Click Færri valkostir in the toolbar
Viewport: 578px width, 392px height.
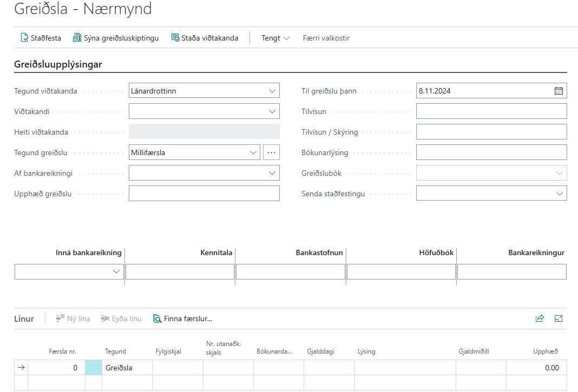pyautogui.click(x=326, y=38)
